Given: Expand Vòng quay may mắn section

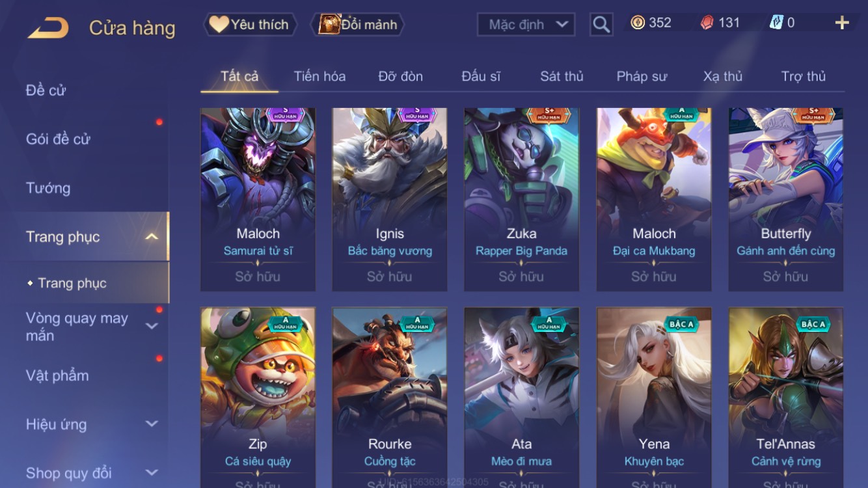Looking at the screenshot, I should pos(152,326).
